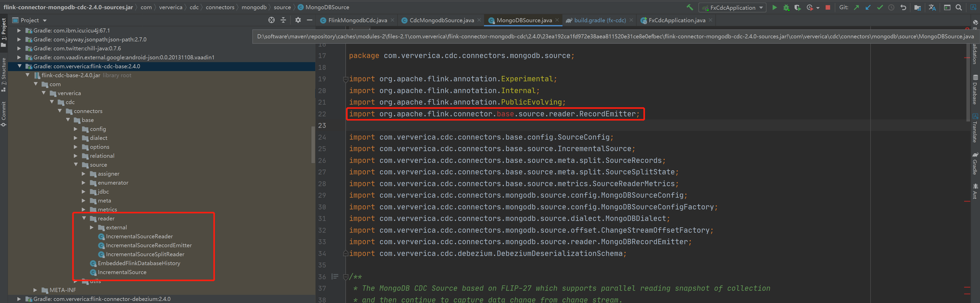This screenshot has height=303, width=980.
Task: Open the profiler run options dropdown arrow
Action: click(818, 8)
